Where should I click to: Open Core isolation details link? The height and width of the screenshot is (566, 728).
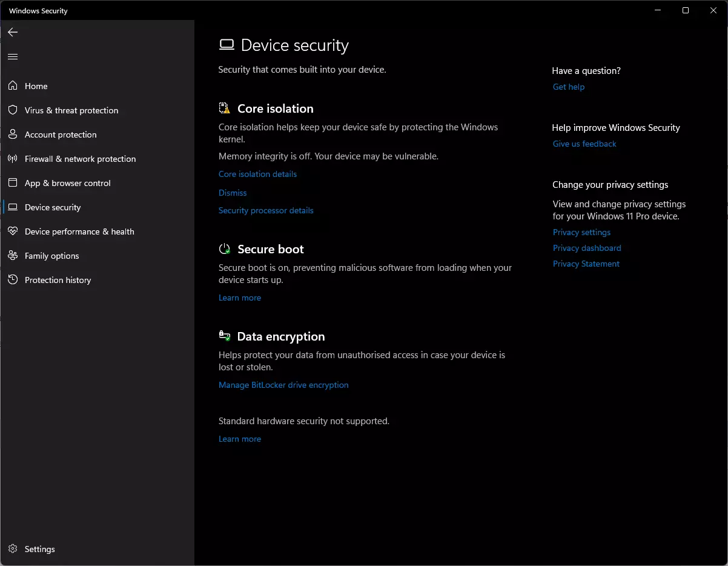click(x=257, y=174)
